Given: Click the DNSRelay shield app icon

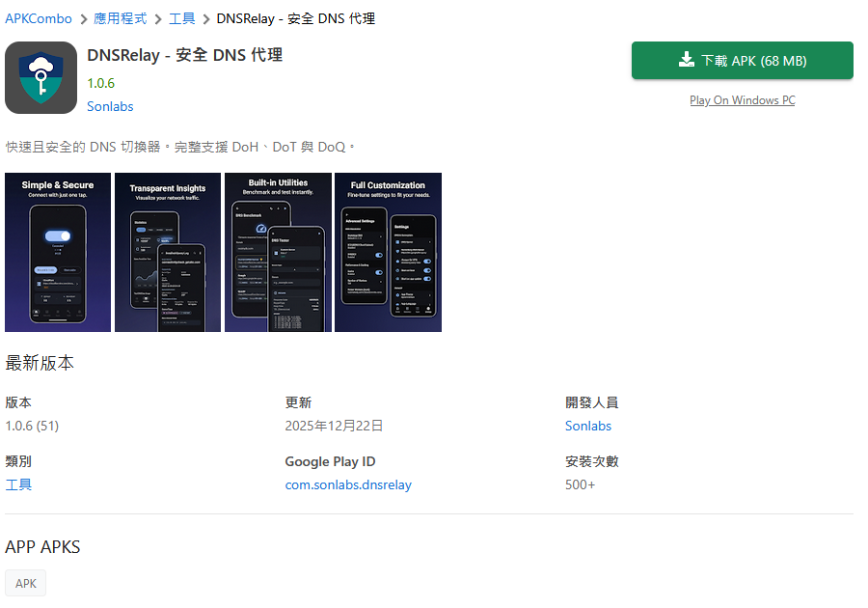Looking at the screenshot, I should [41, 78].
